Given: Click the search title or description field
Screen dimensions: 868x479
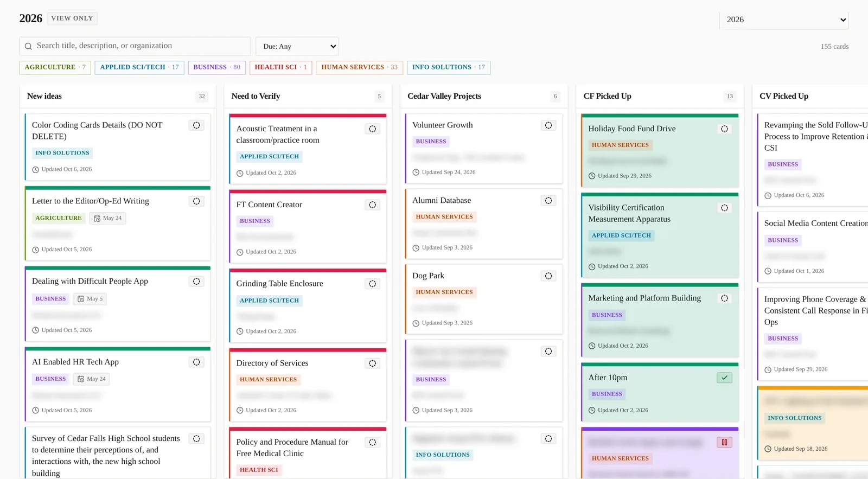Looking at the screenshot, I should 135,46.
